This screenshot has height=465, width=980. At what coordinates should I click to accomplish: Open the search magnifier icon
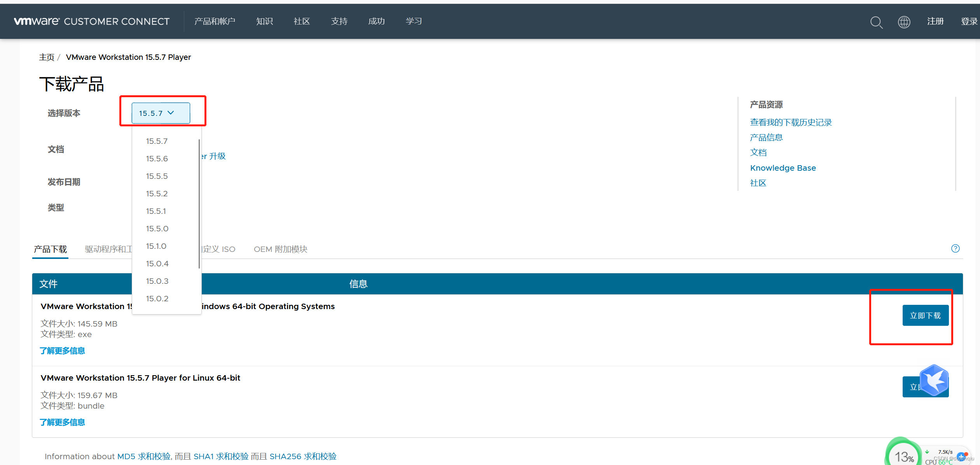pyautogui.click(x=876, y=22)
